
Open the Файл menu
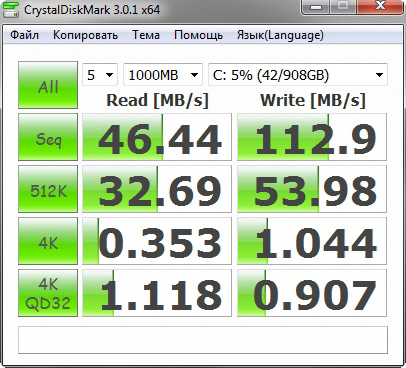tap(24, 35)
